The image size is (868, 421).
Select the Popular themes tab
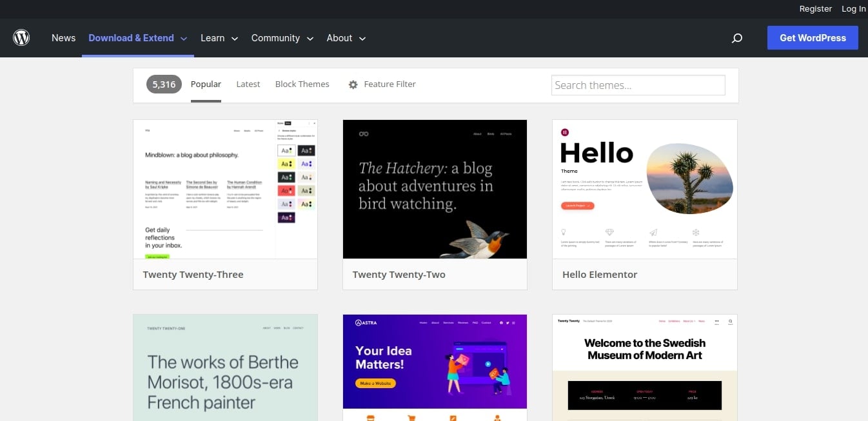(x=206, y=84)
